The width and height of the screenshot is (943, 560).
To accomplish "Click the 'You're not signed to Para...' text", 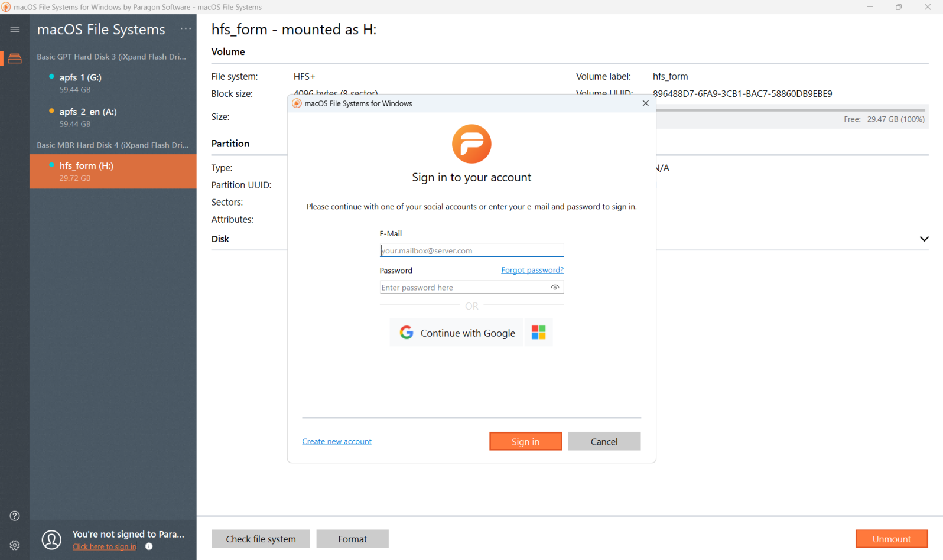I will (x=128, y=534).
